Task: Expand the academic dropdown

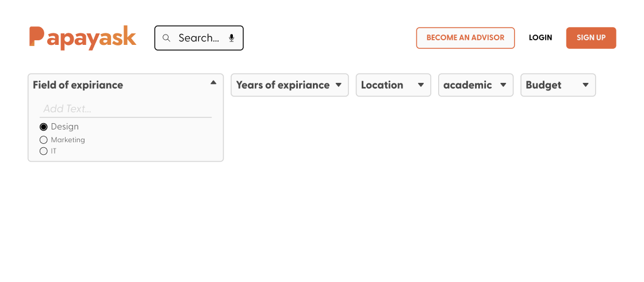Action: point(476,85)
